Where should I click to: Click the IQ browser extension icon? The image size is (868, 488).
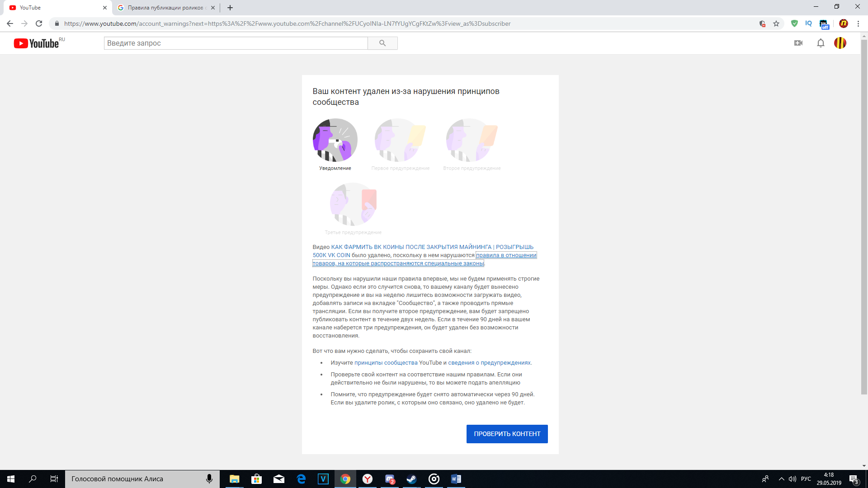tap(809, 23)
